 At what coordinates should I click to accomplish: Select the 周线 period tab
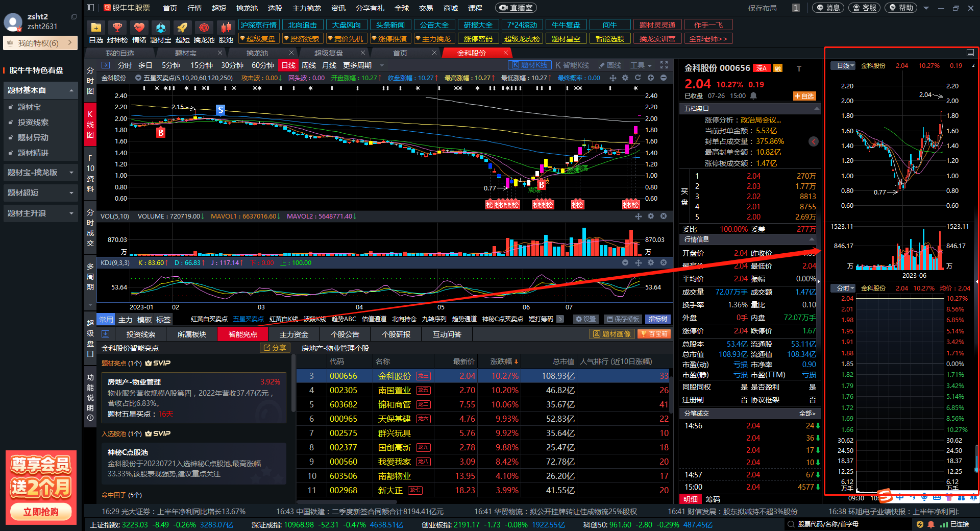(x=308, y=65)
